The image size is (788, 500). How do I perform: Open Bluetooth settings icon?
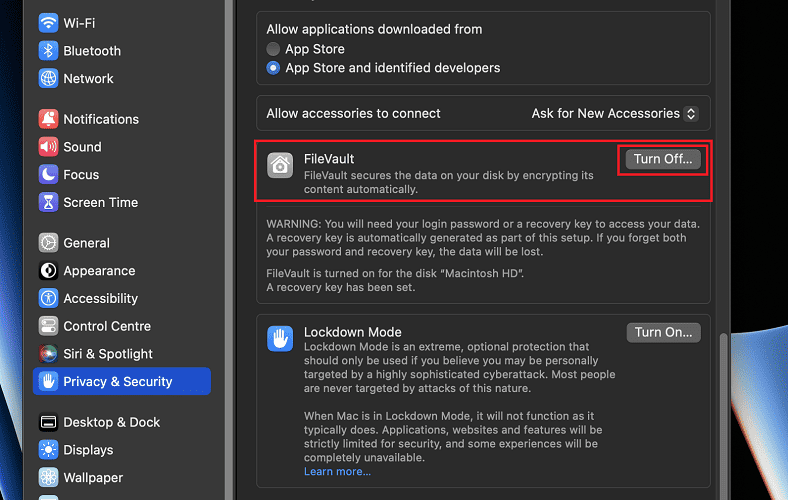(x=48, y=51)
